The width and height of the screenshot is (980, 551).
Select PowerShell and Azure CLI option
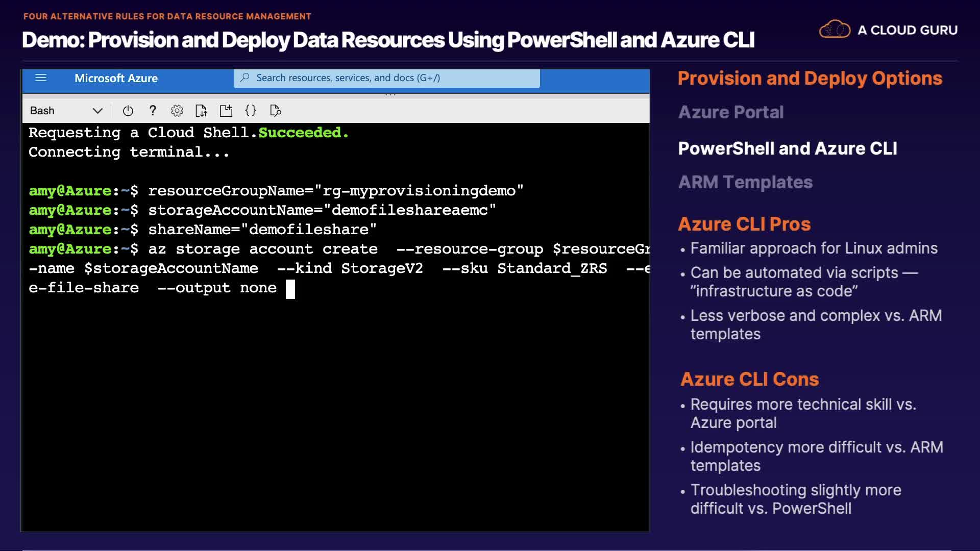787,148
